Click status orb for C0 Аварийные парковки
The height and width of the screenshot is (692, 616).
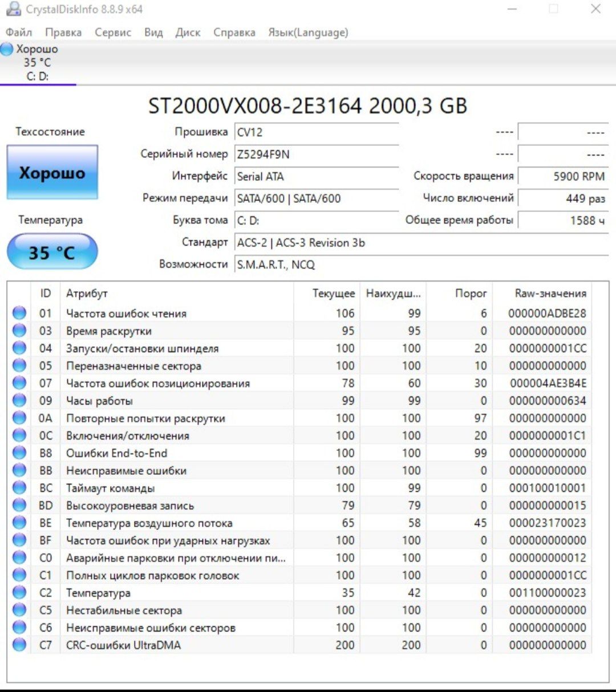pyautogui.click(x=19, y=557)
